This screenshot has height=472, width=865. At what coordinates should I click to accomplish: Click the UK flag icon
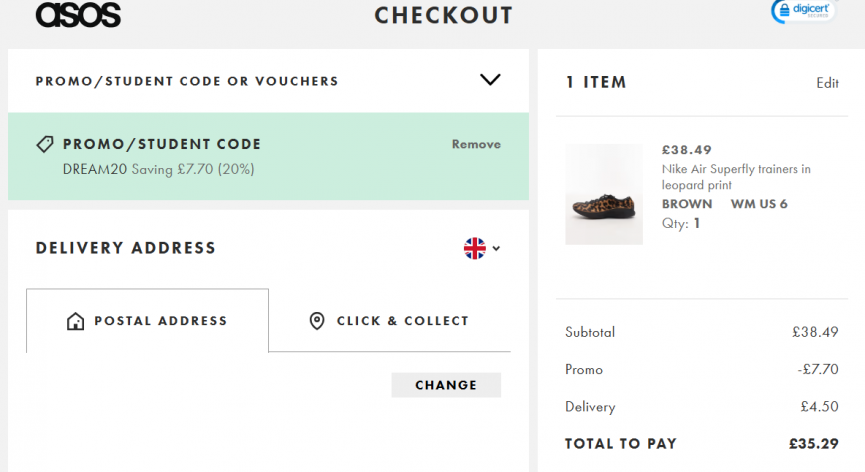(x=475, y=248)
